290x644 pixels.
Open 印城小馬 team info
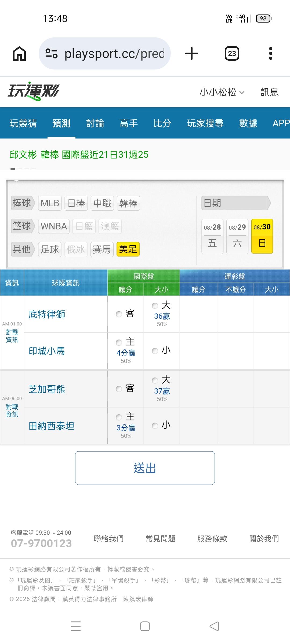click(47, 351)
